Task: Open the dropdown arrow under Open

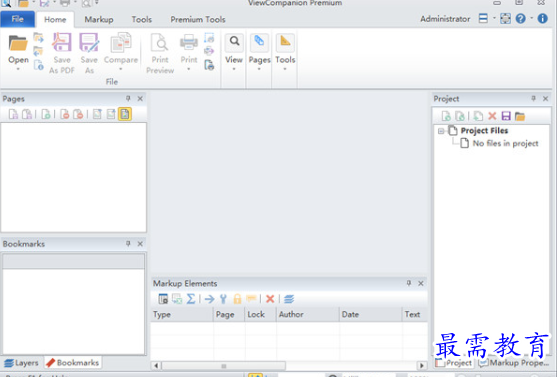Action: click(18, 69)
